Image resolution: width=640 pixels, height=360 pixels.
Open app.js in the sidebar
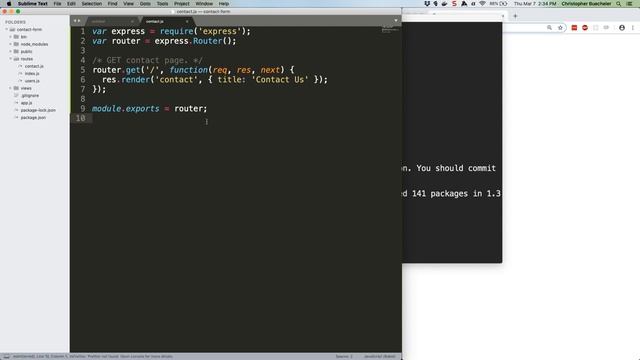27,103
